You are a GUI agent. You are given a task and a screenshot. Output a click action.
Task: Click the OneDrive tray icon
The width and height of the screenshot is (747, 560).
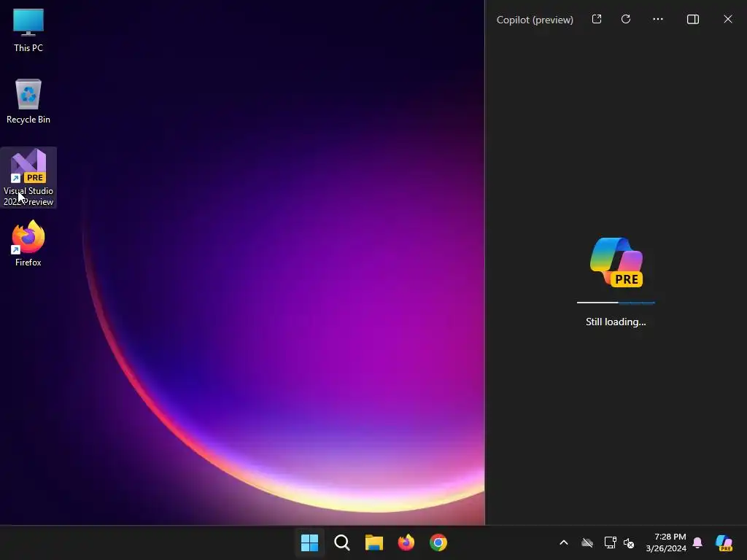click(587, 542)
